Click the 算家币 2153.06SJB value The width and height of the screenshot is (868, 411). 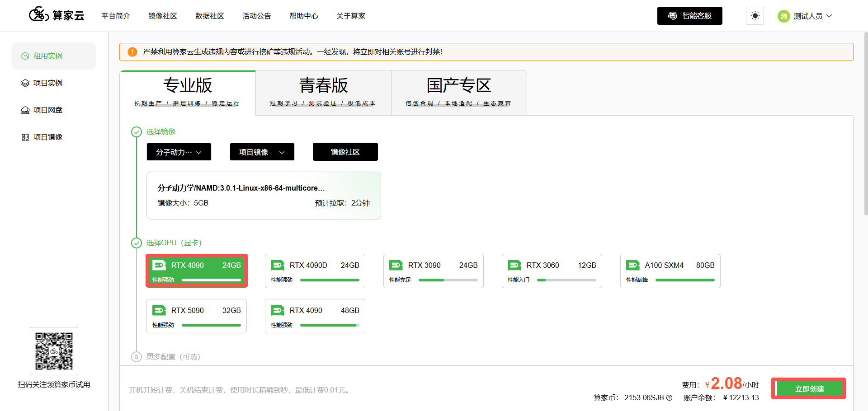[x=644, y=398]
